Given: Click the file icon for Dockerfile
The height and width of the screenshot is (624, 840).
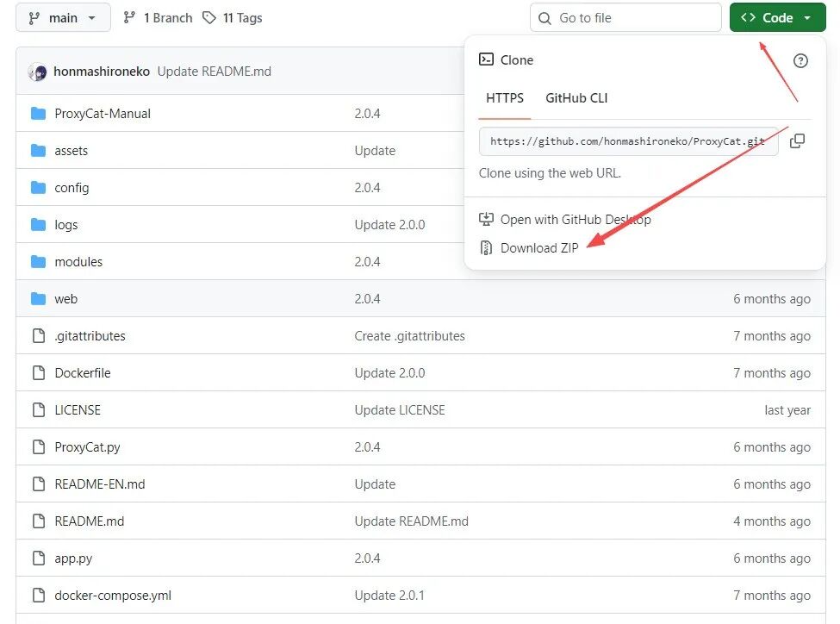Looking at the screenshot, I should point(39,372).
